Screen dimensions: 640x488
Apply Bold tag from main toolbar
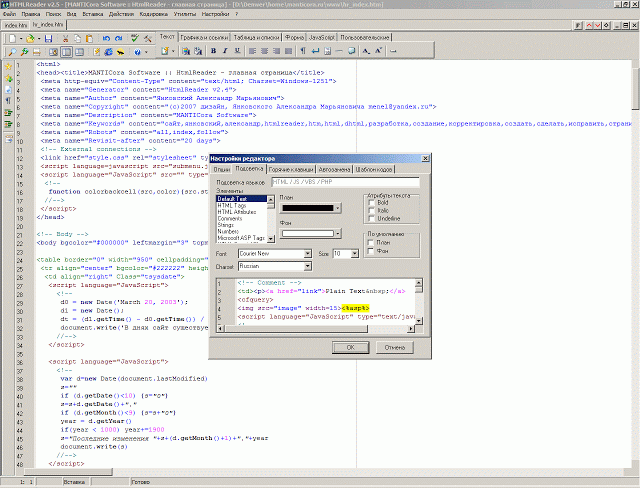[213, 51]
